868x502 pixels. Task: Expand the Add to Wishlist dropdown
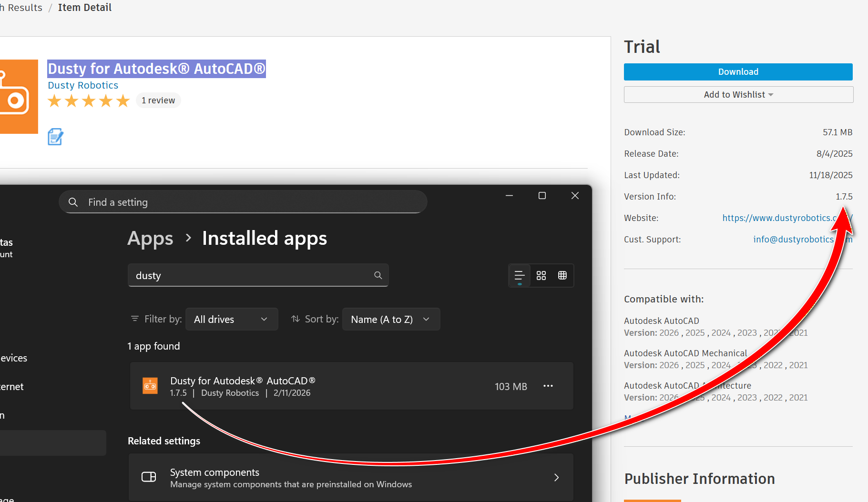[x=738, y=95]
